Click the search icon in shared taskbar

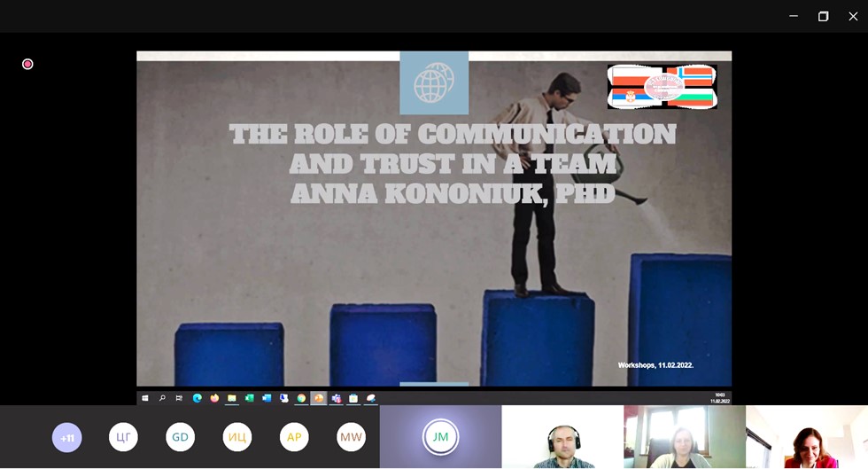click(162, 398)
